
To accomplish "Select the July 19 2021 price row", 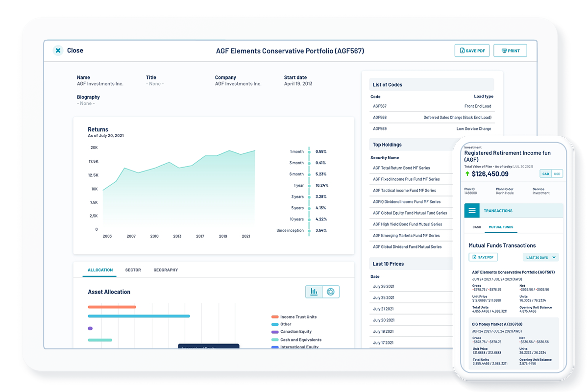I will click(x=411, y=332).
